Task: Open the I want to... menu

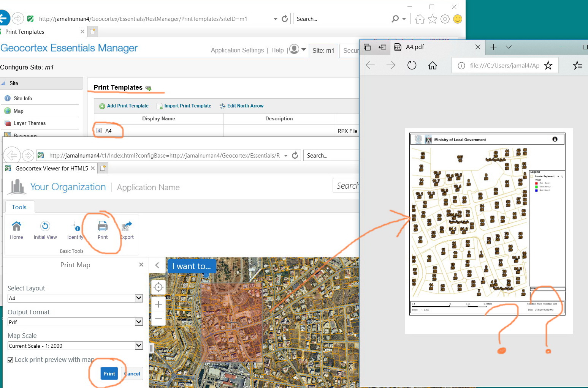Action: [x=192, y=266]
